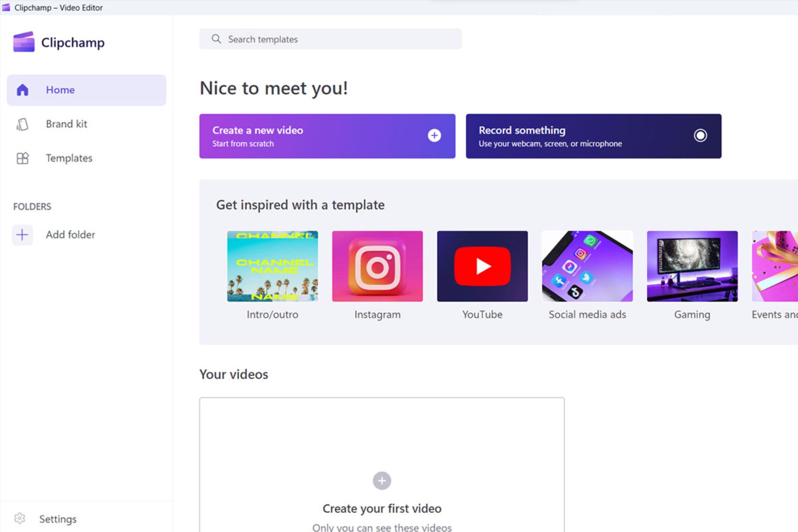Click the magnifier icon in search bar
The height and width of the screenshot is (532, 798).
pos(216,39)
